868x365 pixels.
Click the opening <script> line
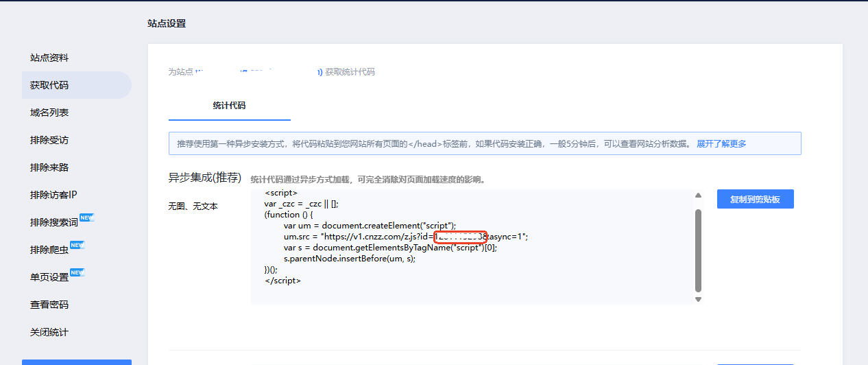281,193
